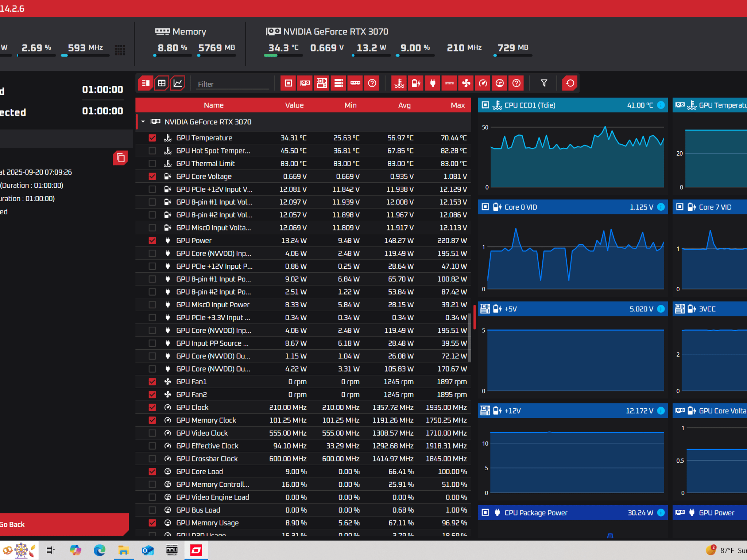This screenshot has height=560, width=747.
Task: Sort by the Name column header
Action: [x=214, y=105]
